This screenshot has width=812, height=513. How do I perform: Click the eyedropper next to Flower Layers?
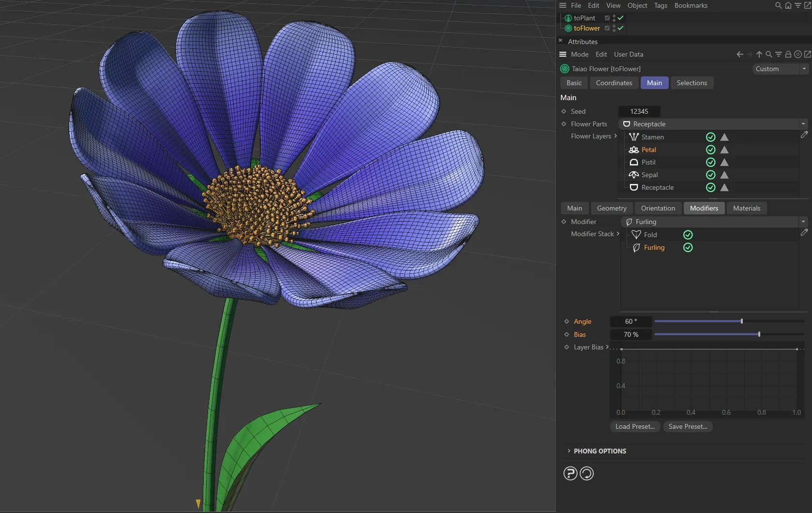[804, 135]
